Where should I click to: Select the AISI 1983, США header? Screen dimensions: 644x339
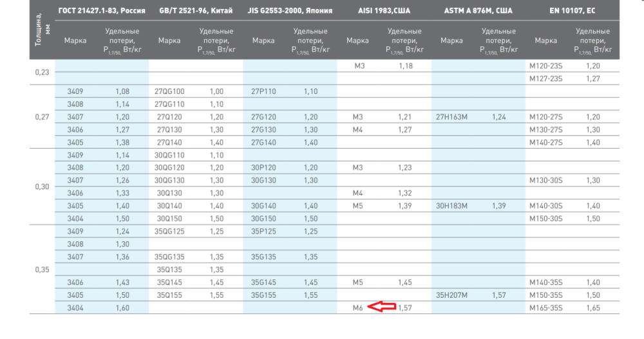pyautogui.click(x=383, y=11)
